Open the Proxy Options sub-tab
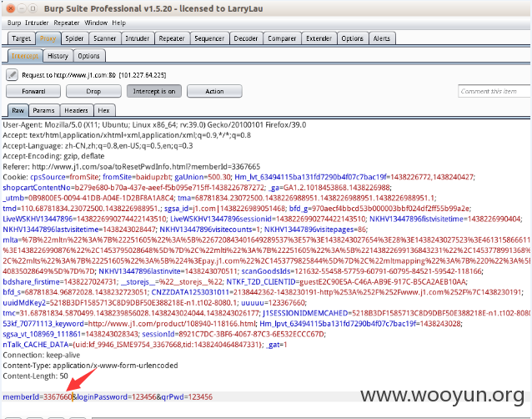The image size is (532, 419). [x=89, y=56]
